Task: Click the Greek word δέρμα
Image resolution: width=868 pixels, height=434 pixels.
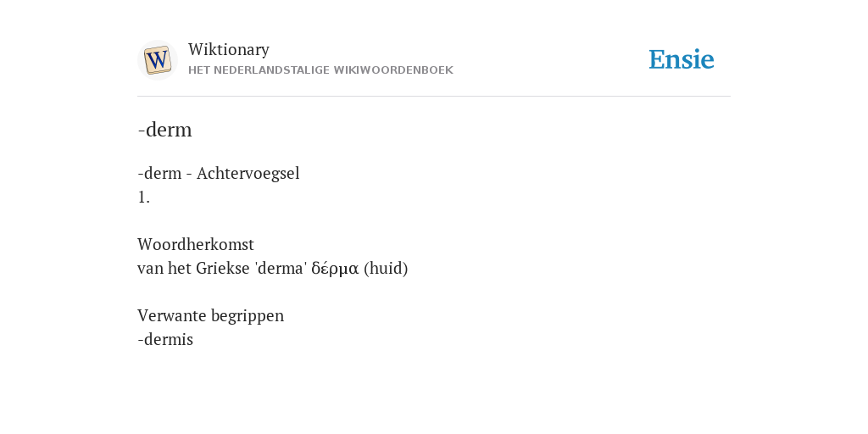Action: [335, 269]
